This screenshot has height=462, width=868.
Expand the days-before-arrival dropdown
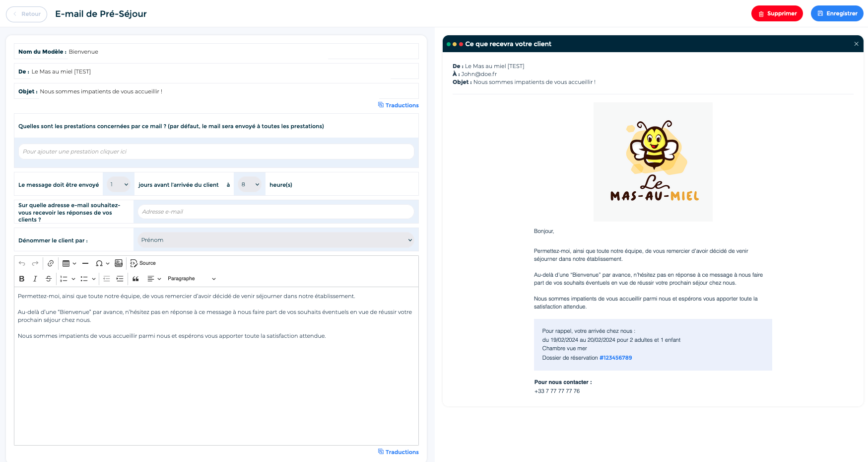click(x=119, y=184)
